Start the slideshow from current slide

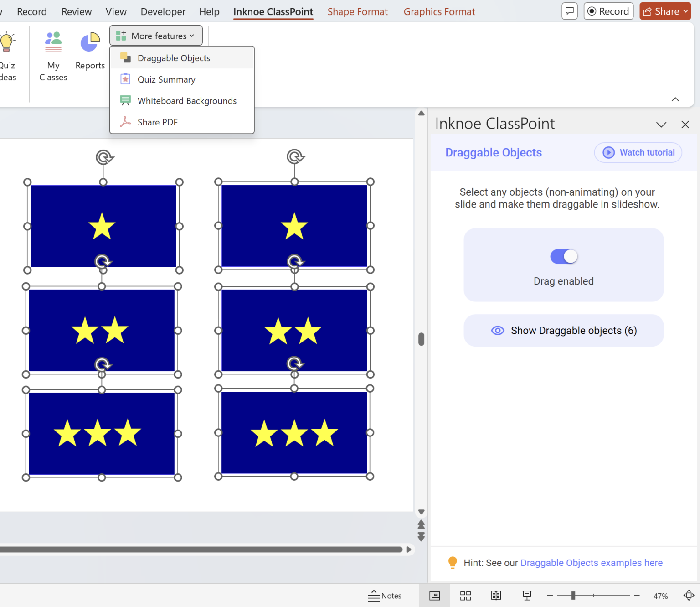point(527,596)
